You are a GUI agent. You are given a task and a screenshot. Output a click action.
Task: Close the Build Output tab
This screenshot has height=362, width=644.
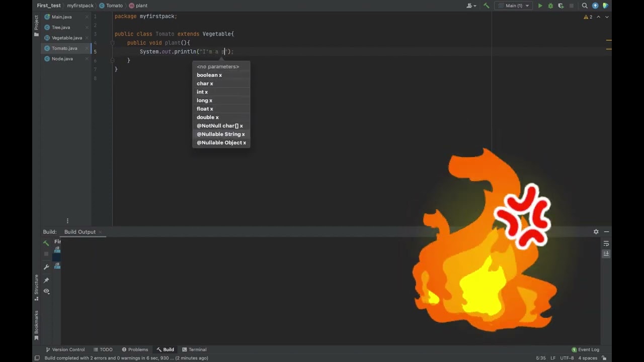point(100,232)
